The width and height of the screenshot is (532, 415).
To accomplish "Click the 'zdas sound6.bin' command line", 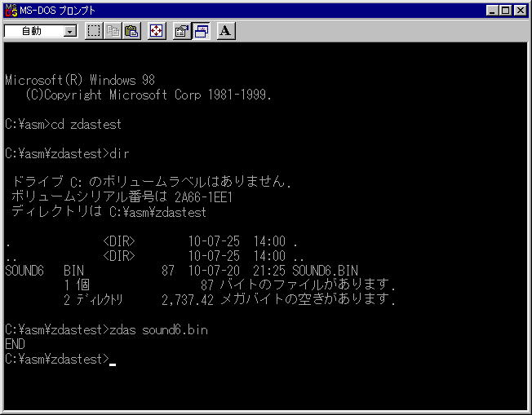I will click(106, 330).
